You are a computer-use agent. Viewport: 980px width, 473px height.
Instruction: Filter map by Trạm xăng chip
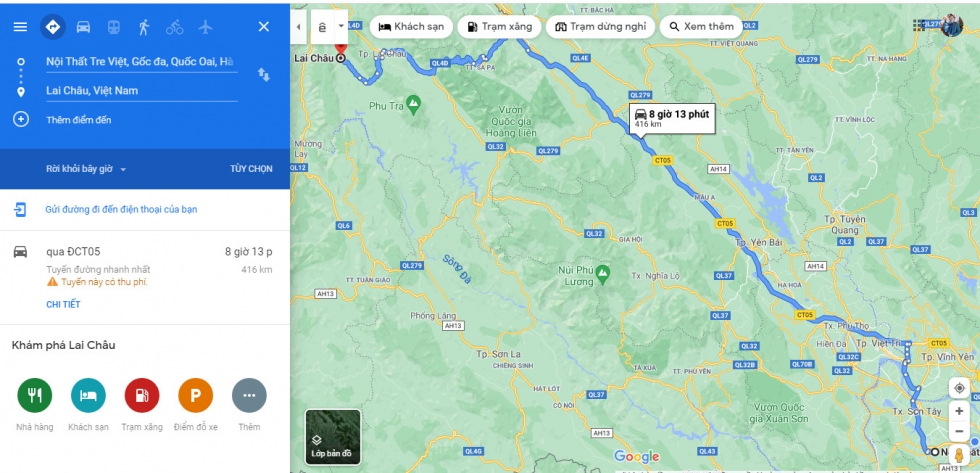point(499,27)
